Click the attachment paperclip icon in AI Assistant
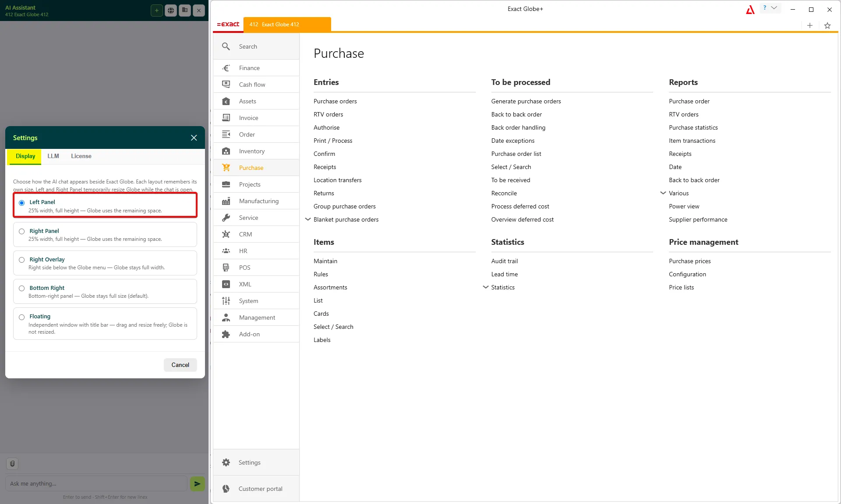Image resolution: width=841 pixels, height=504 pixels. [12, 463]
